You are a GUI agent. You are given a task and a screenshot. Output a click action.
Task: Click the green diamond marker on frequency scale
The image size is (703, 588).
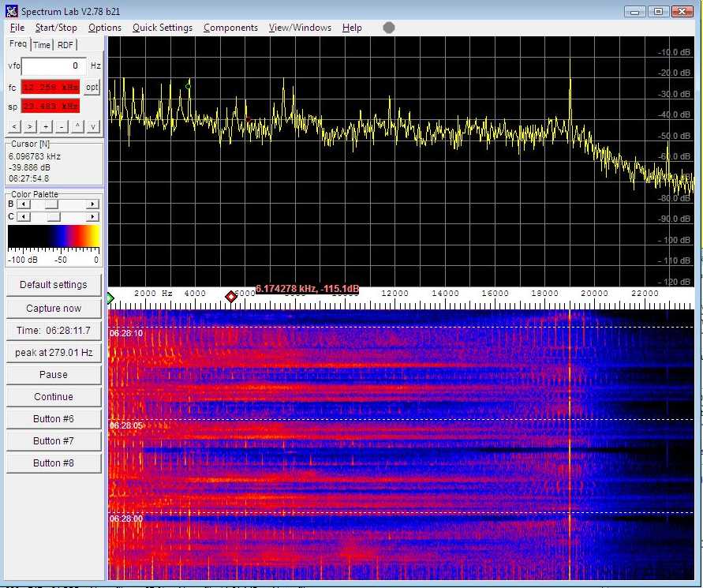(110, 298)
